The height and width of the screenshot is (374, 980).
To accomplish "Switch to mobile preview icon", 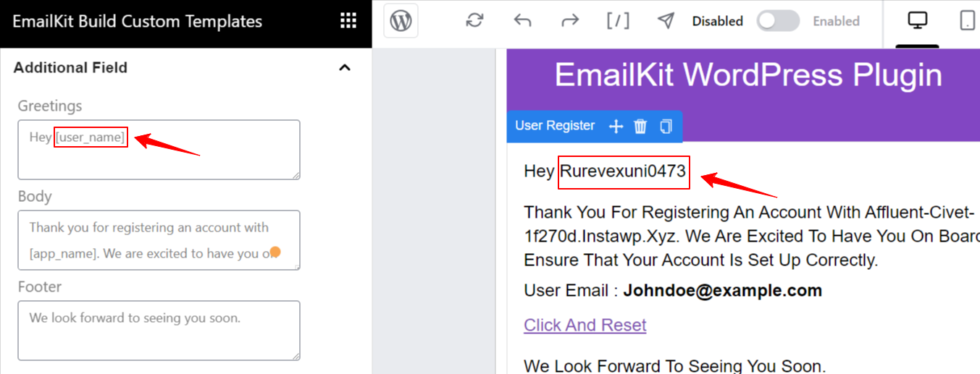I will click(x=968, y=21).
